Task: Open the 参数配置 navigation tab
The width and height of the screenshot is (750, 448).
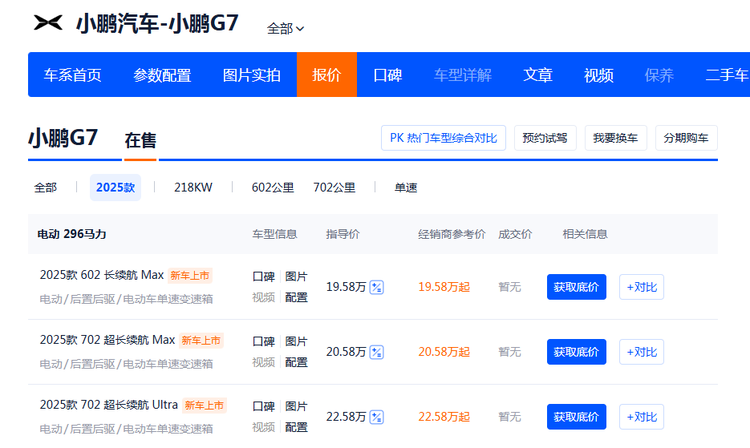Action: 162,75
